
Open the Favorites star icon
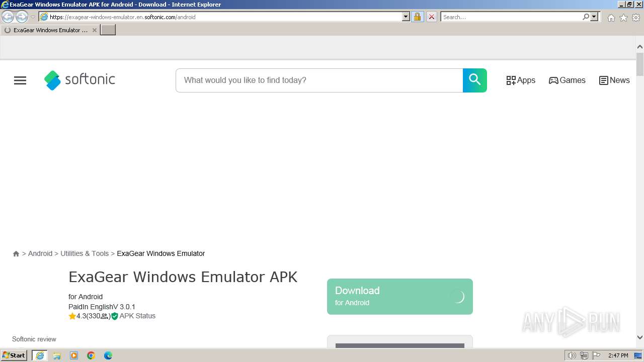(x=623, y=18)
